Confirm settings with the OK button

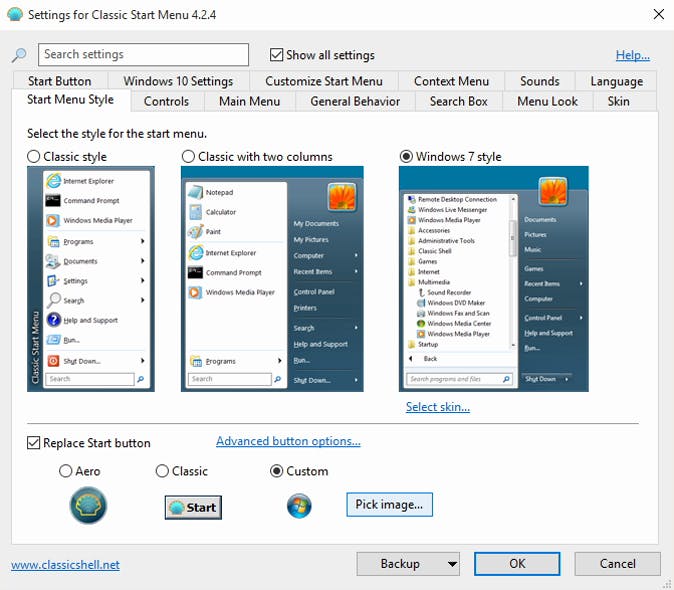[x=517, y=564]
